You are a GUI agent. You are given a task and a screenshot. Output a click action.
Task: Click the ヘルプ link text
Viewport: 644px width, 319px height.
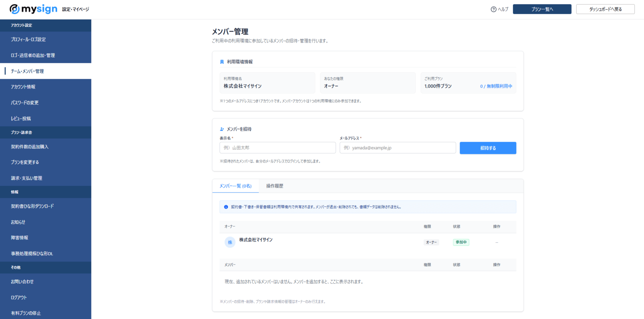503,9
